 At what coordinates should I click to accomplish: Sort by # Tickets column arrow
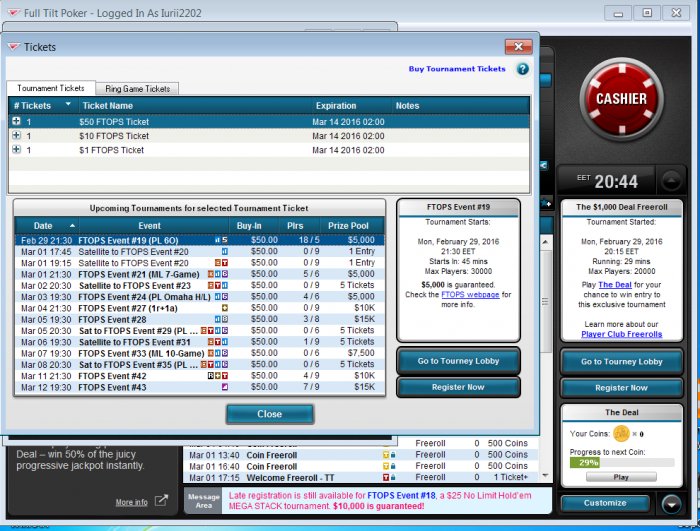[68, 104]
